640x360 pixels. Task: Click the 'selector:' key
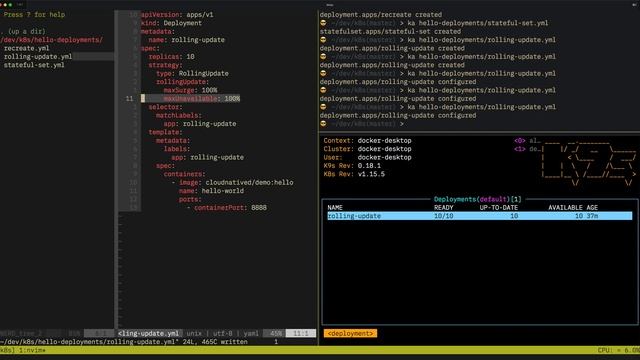[x=166, y=107]
